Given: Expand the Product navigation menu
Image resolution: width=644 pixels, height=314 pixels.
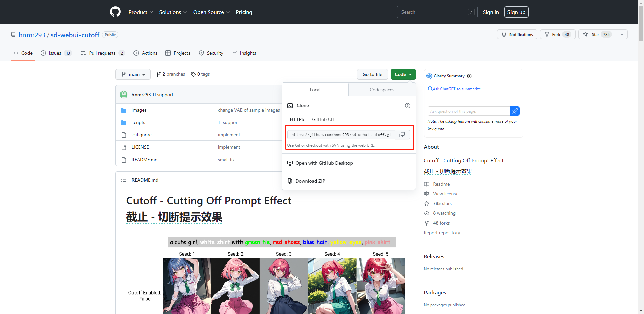Looking at the screenshot, I should pos(141,12).
